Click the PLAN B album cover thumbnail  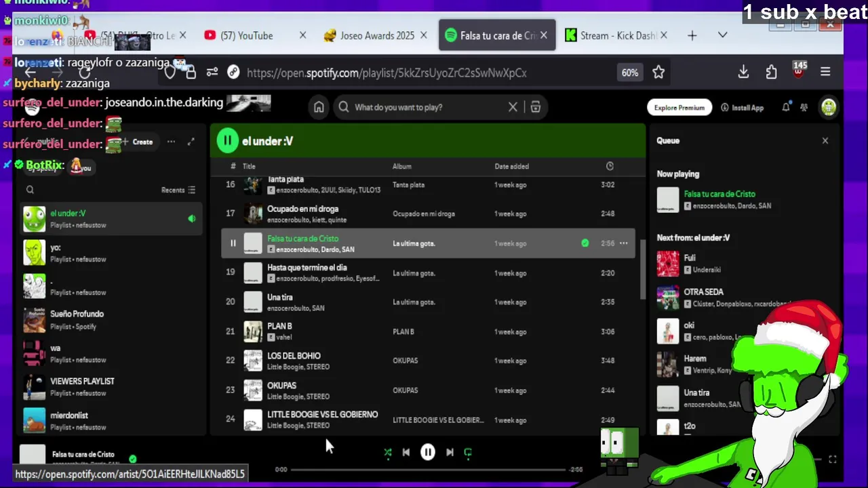(253, 331)
